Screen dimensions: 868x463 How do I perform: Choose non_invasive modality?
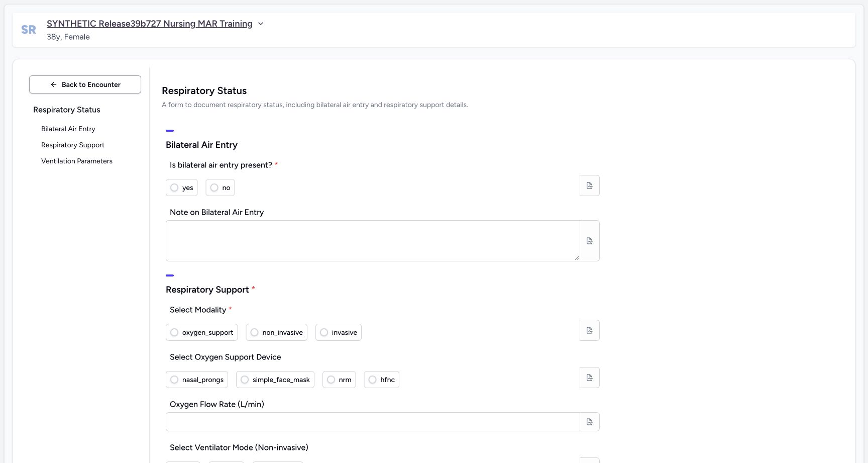276,332
